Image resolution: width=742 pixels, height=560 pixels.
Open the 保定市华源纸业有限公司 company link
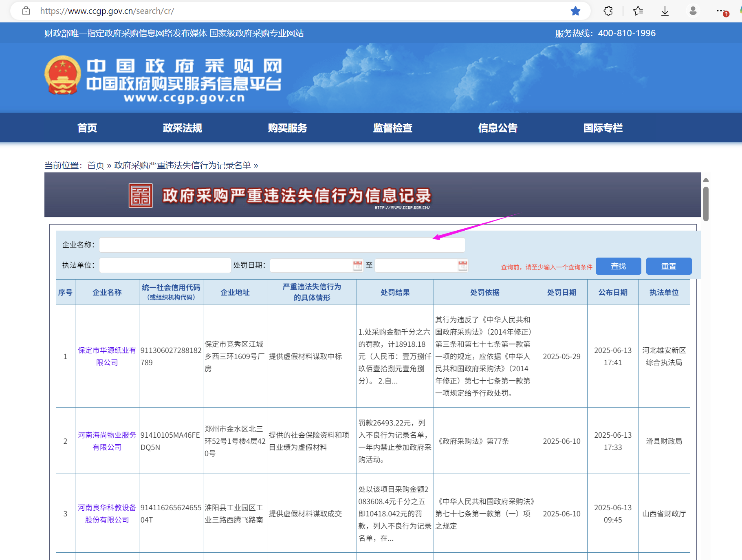(107, 356)
